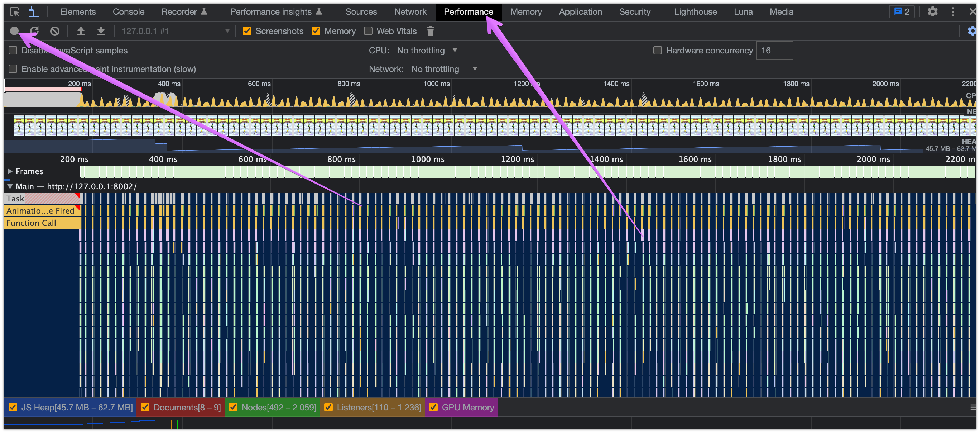
Task: Select the Performance tab
Action: click(x=469, y=11)
